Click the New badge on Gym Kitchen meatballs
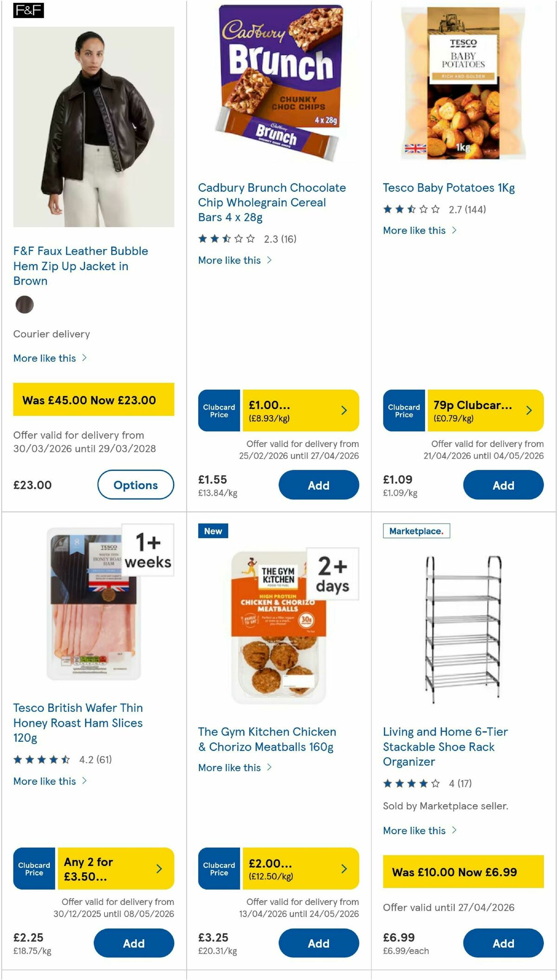557x980 pixels. point(213,532)
